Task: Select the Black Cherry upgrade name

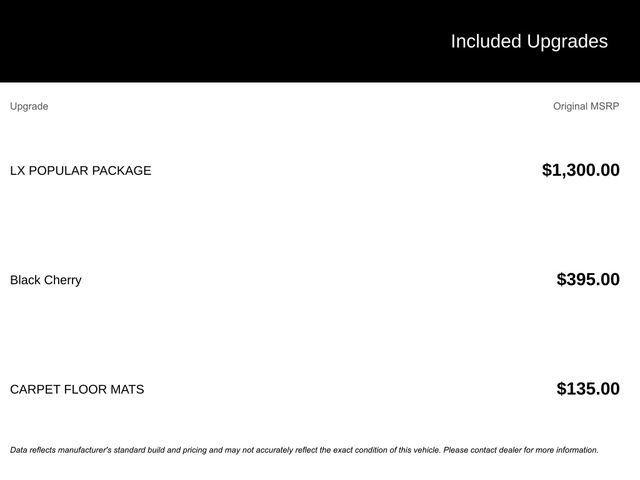Action: point(46,280)
